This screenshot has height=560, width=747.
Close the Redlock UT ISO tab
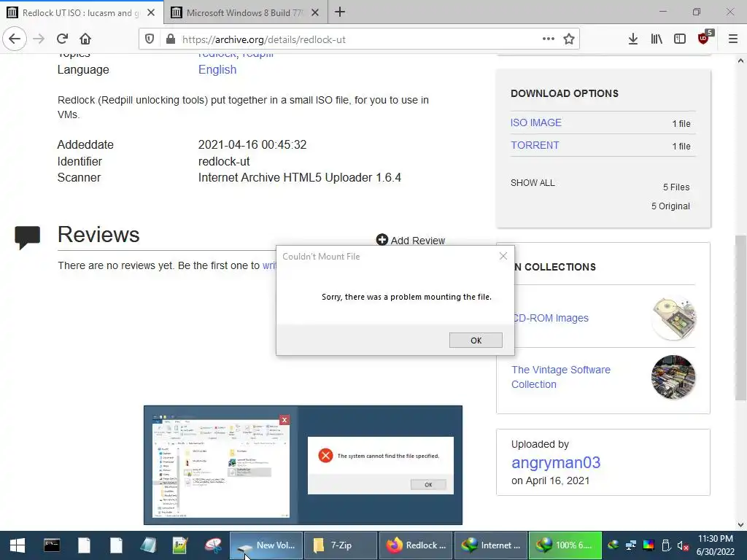tap(151, 13)
